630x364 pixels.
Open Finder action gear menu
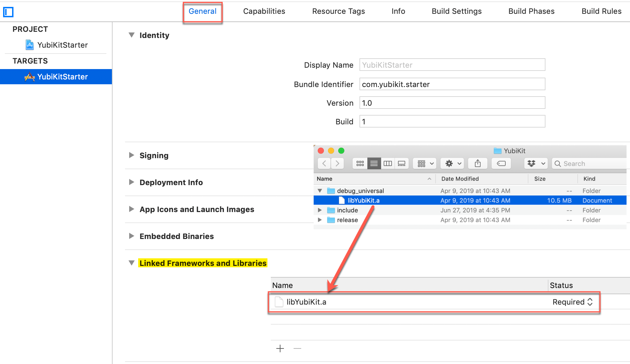pos(453,163)
